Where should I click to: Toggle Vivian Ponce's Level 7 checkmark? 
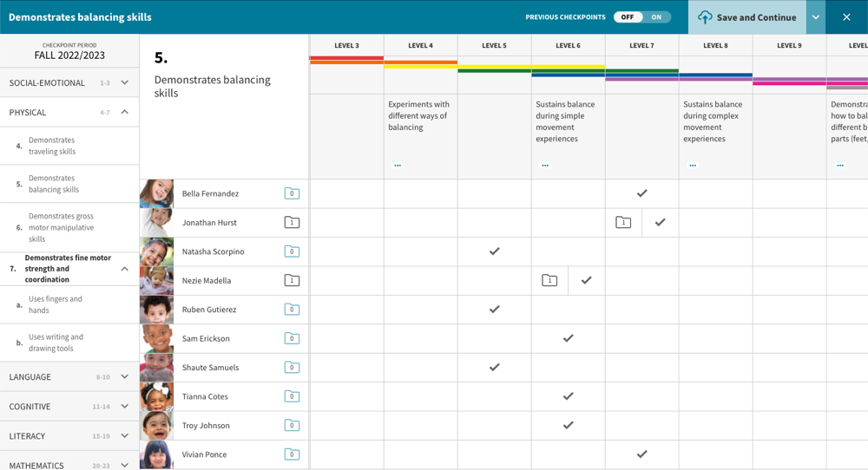(641, 454)
